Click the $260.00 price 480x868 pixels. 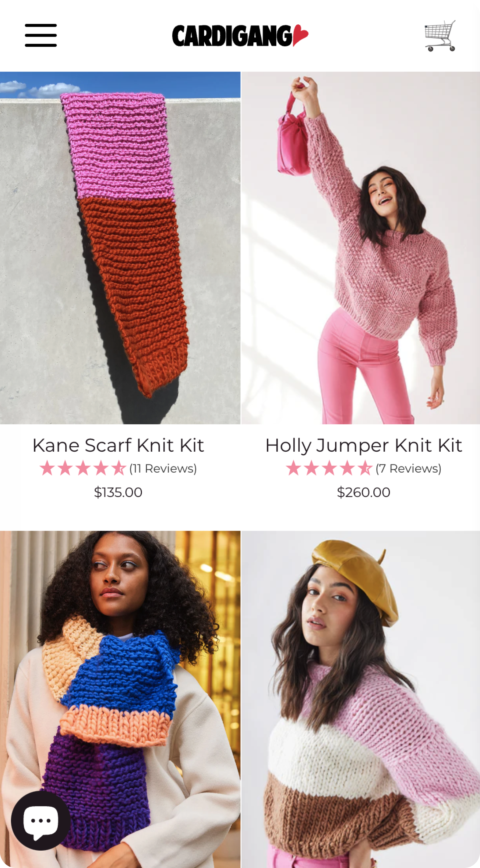tap(363, 492)
